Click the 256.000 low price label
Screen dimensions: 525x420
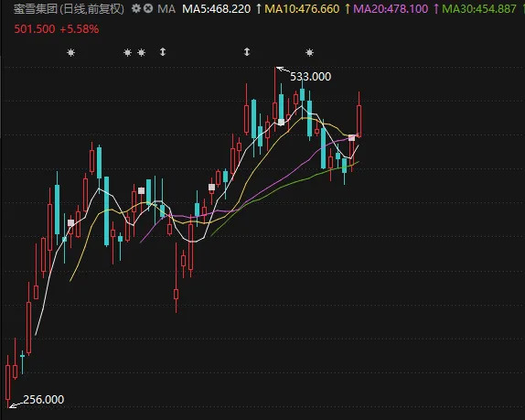(44, 399)
